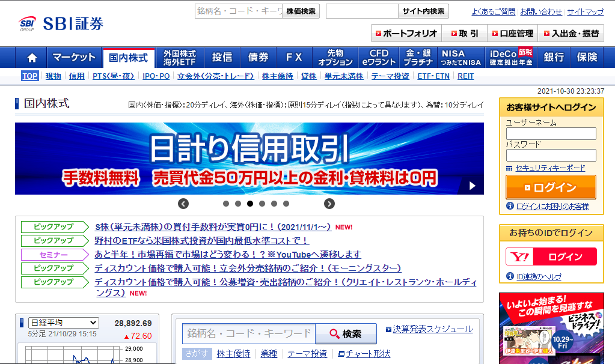Focus the パスワード input field
Image resolution: width=615 pixels, height=364 pixels.
pyautogui.click(x=551, y=155)
